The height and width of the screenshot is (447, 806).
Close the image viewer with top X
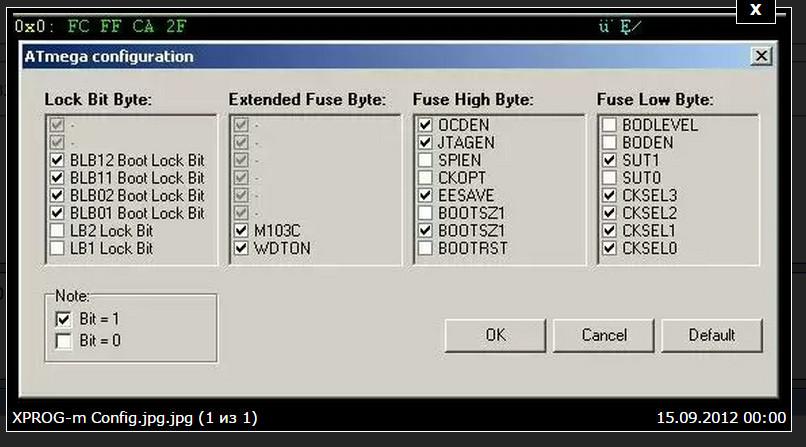pyautogui.click(x=756, y=10)
